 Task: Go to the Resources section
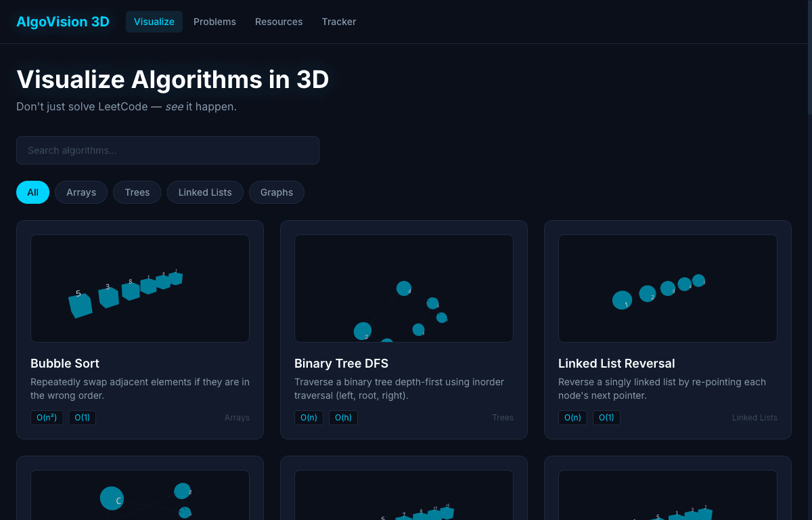[279, 22]
